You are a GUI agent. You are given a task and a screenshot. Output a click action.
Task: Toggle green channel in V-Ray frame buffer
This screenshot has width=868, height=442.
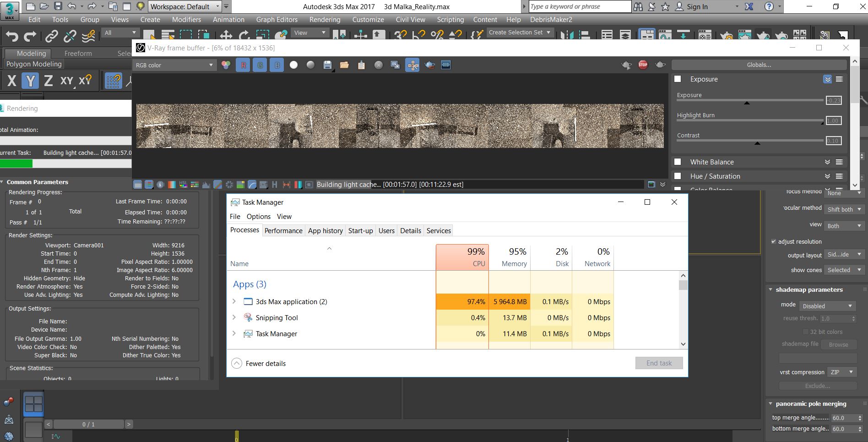pyautogui.click(x=260, y=65)
